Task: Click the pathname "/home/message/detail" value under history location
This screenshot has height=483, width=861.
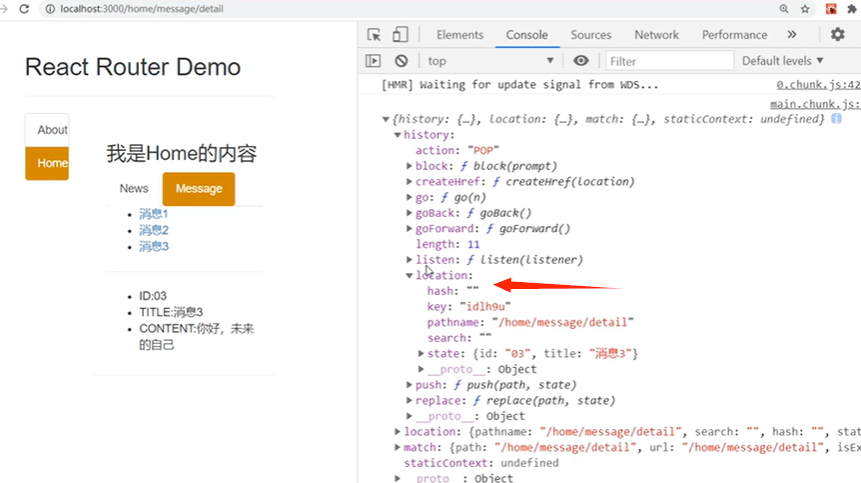Action: [x=563, y=322]
